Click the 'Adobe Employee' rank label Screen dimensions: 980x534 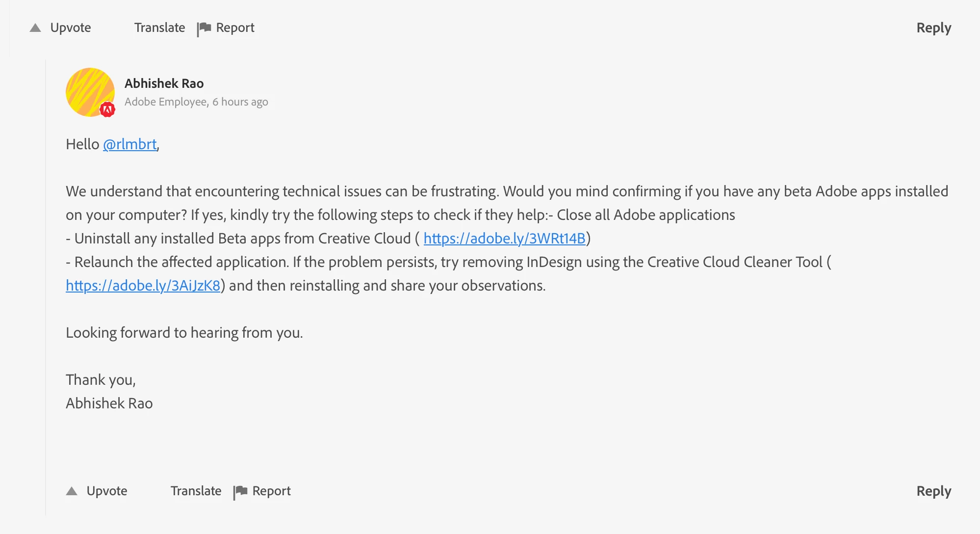point(166,102)
